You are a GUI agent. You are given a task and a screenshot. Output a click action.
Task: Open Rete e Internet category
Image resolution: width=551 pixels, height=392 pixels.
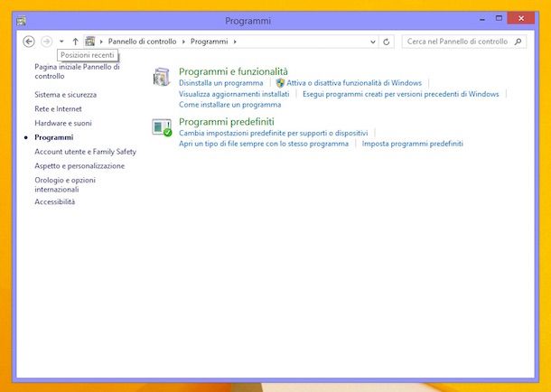pyautogui.click(x=58, y=109)
